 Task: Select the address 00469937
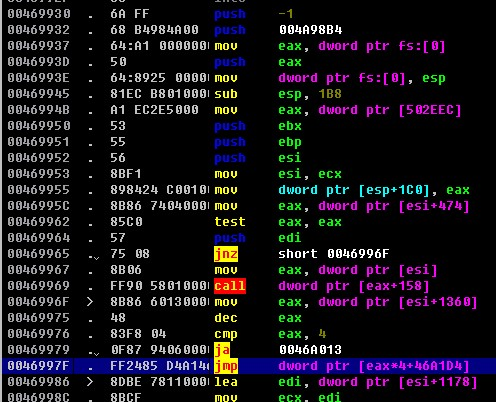tap(39, 46)
